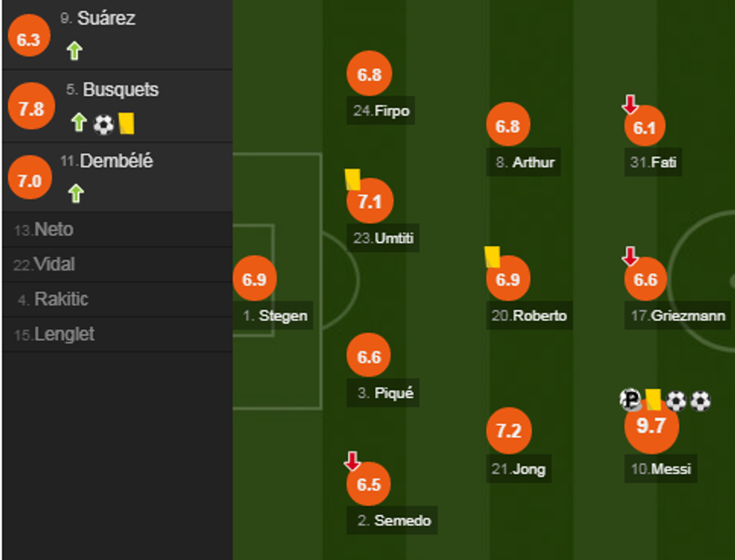This screenshot has width=735, height=560.
Task: Click the goal ball icon beside Busquets
Action: pos(103,124)
